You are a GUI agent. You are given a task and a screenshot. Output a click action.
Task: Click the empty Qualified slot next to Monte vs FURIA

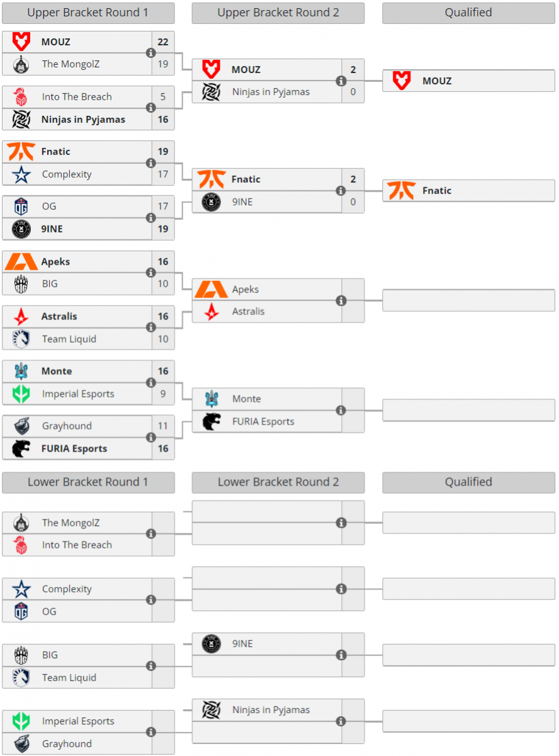468,410
